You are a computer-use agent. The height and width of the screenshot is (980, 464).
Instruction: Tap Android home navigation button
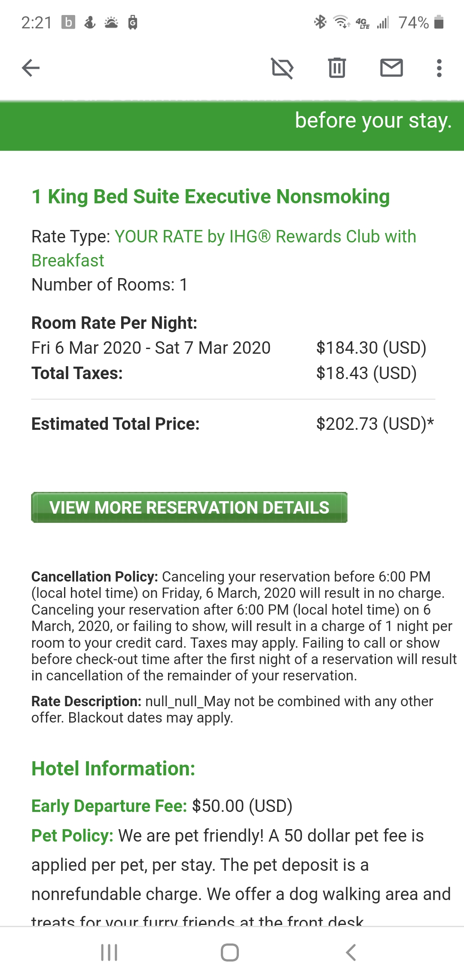tap(230, 952)
